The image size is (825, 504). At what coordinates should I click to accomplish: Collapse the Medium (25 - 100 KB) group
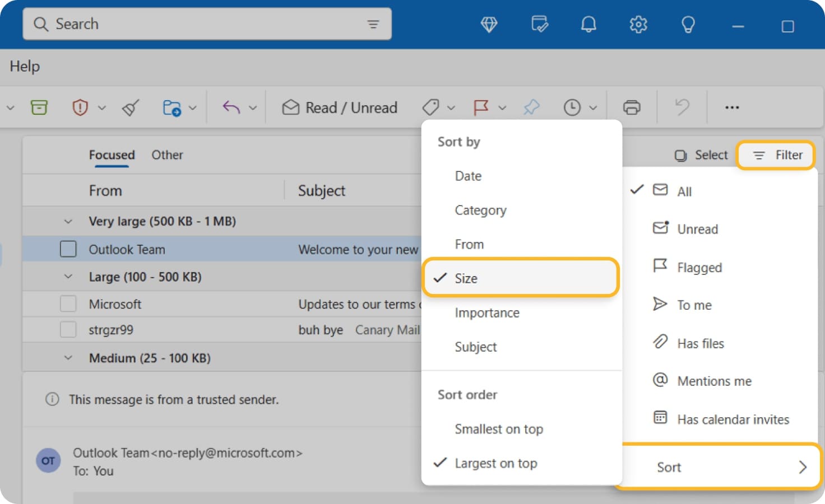[x=68, y=357]
